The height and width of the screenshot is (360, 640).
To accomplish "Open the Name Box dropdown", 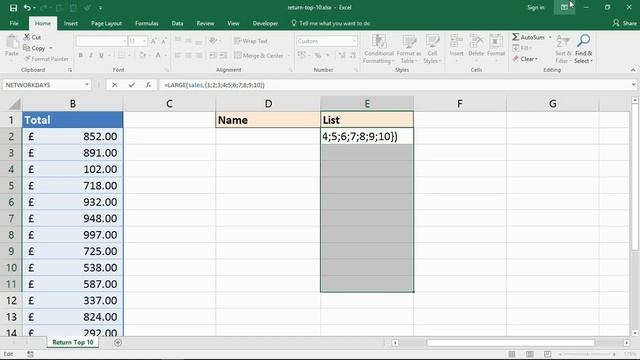I will [87, 85].
